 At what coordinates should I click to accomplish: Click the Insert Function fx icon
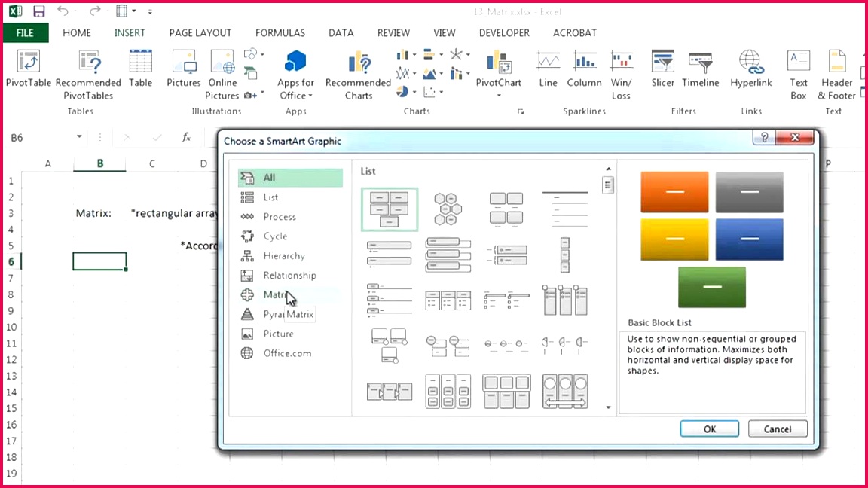pyautogui.click(x=186, y=137)
